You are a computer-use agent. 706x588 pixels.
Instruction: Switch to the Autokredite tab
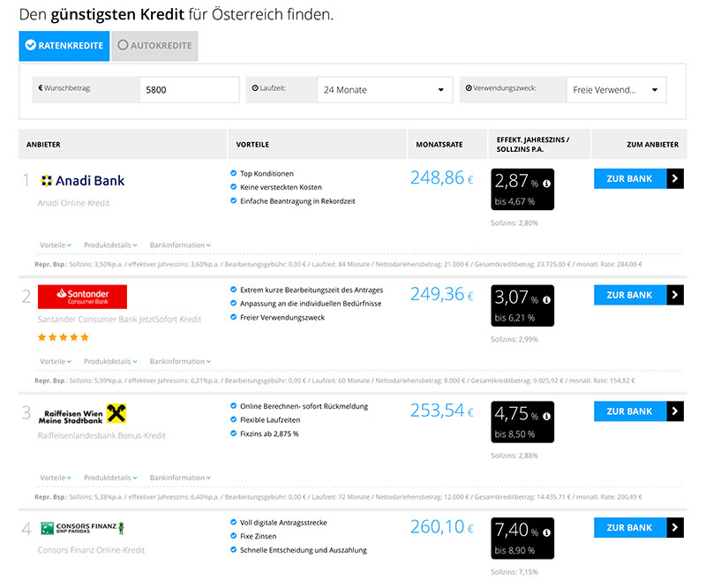[154, 46]
